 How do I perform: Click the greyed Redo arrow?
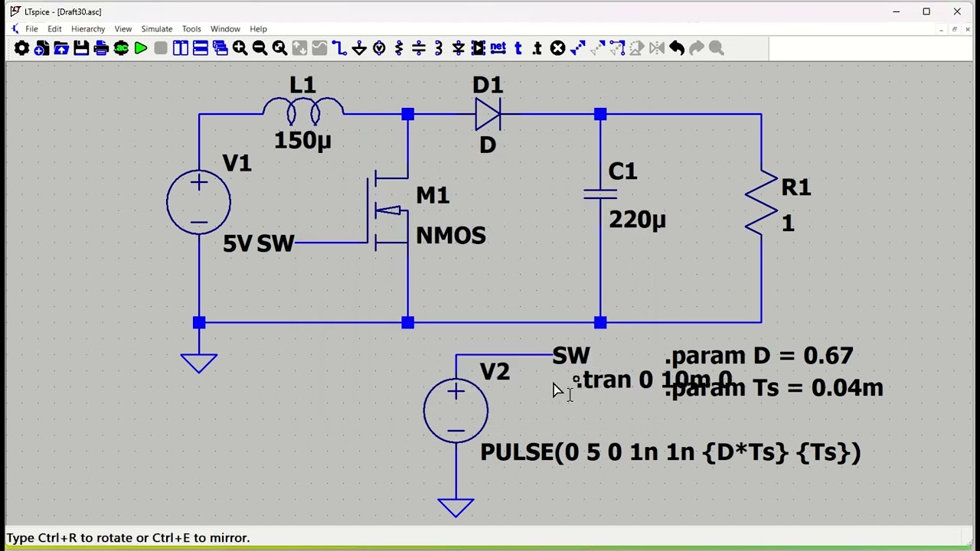697,48
